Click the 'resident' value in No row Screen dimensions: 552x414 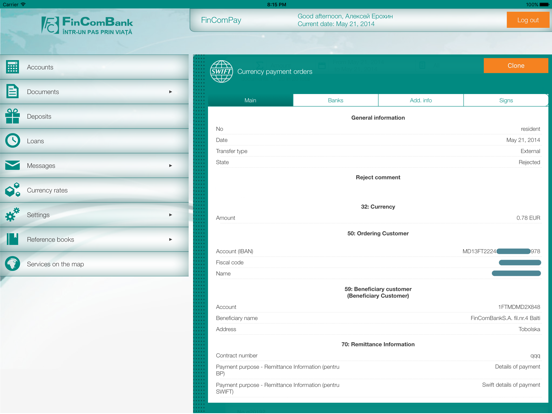tap(530, 129)
